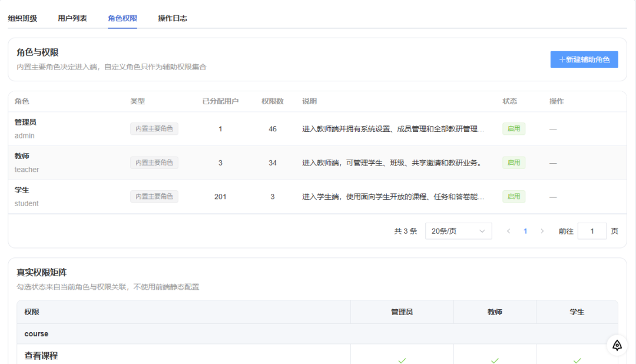The height and width of the screenshot is (364, 636).
Task: Click the student role code text
Action: coord(26,204)
